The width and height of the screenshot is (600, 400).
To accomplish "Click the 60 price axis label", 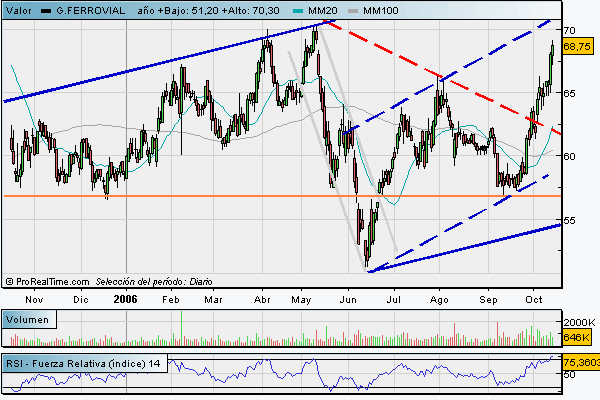I will (569, 156).
